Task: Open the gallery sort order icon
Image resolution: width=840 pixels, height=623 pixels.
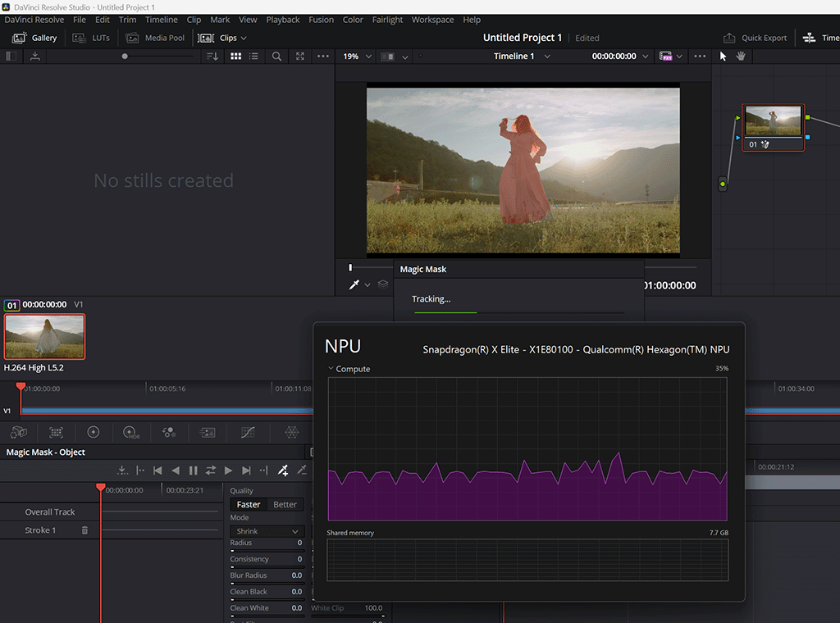Action: tap(212, 57)
